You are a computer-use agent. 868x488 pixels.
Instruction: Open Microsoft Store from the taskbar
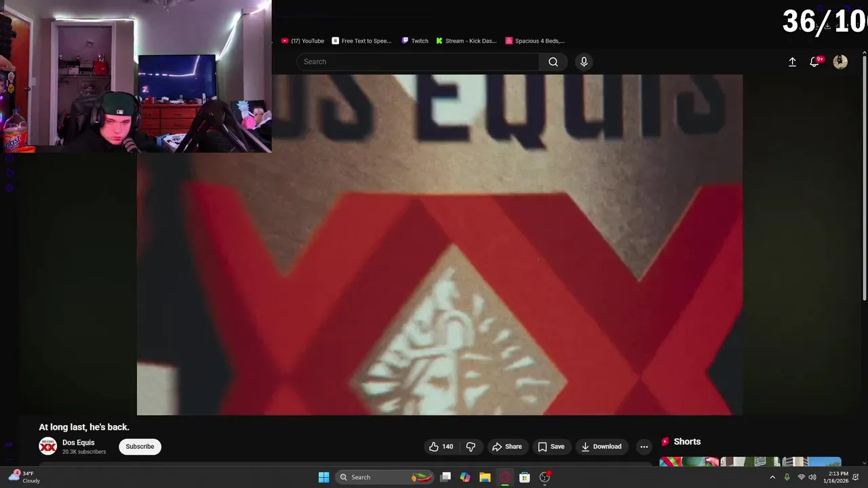(x=524, y=477)
